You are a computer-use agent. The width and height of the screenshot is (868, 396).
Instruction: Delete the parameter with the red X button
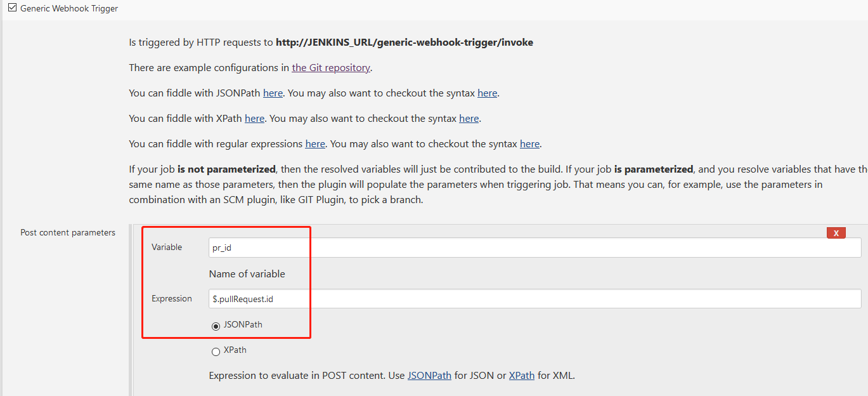pos(836,233)
